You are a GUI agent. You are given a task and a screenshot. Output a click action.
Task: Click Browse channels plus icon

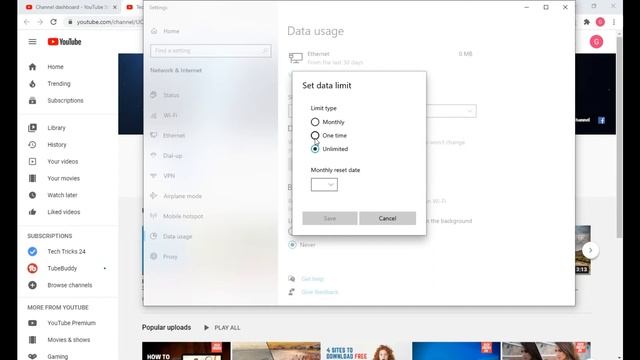tap(32, 285)
